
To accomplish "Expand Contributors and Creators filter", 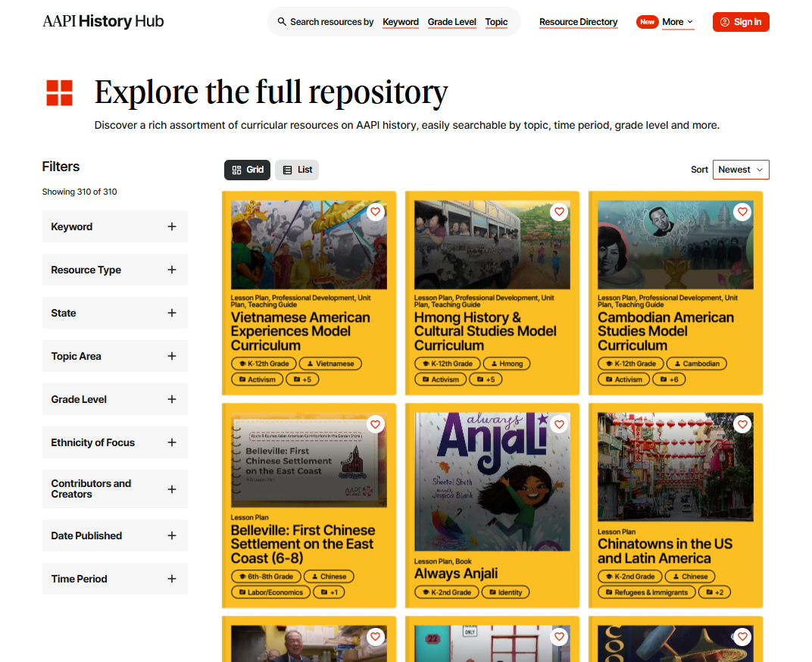I will 115,489.
